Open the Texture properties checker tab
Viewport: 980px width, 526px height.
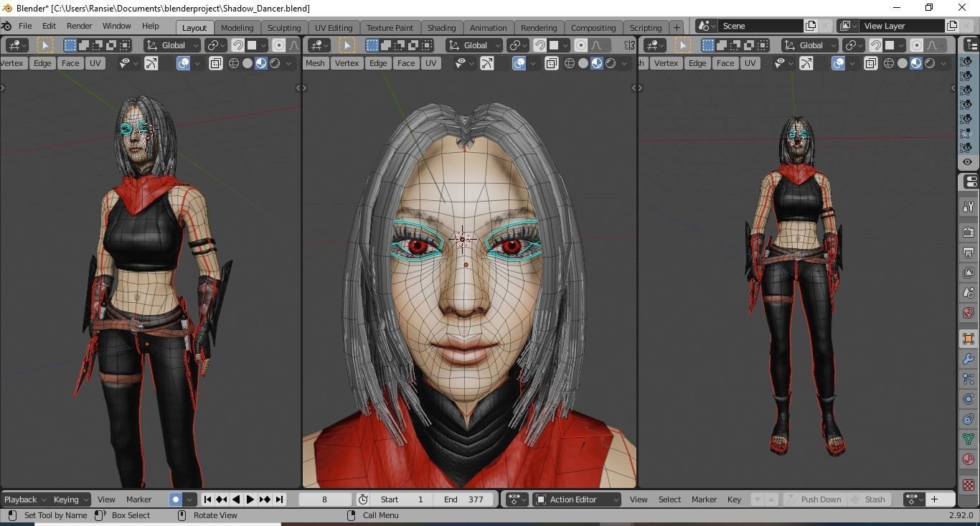point(969,485)
